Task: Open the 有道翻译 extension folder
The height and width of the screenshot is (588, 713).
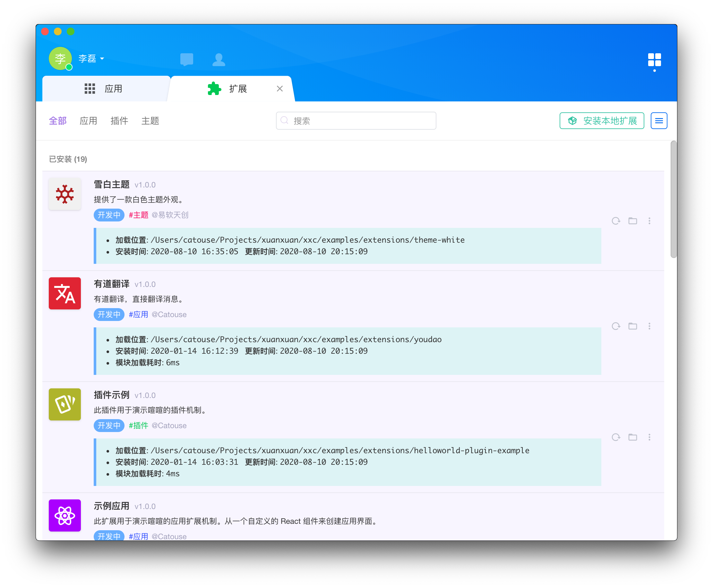Action: (632, 326)
